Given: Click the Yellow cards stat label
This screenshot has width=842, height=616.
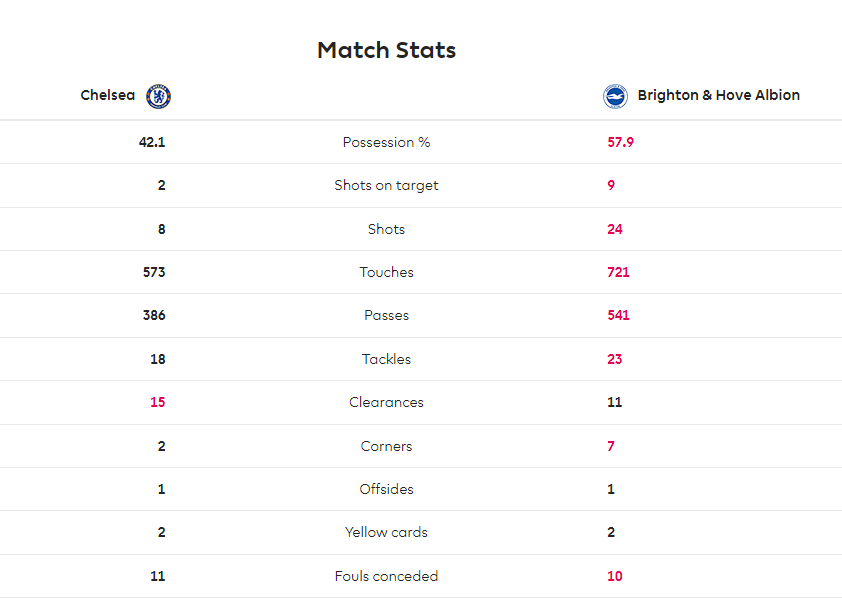Looking at the screenshot, I should pyautogui.click(x=387, y=532).
